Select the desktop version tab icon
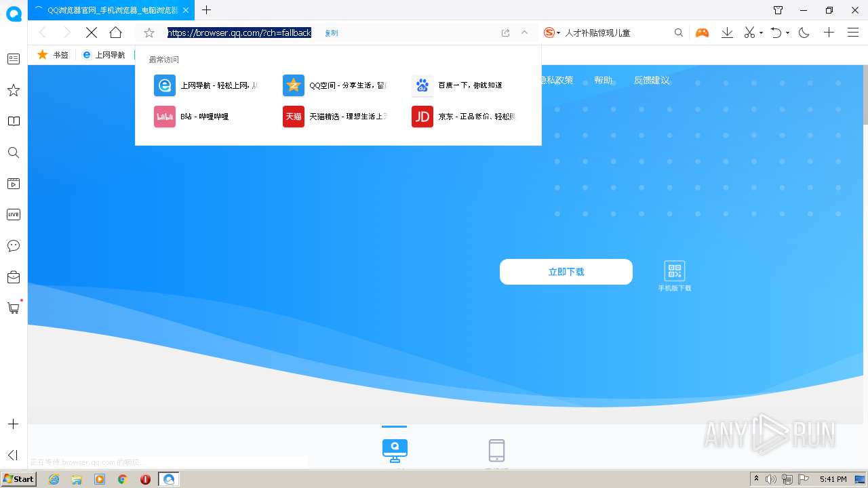The height and width of the screenshot is (488, 868). point(395,450)
